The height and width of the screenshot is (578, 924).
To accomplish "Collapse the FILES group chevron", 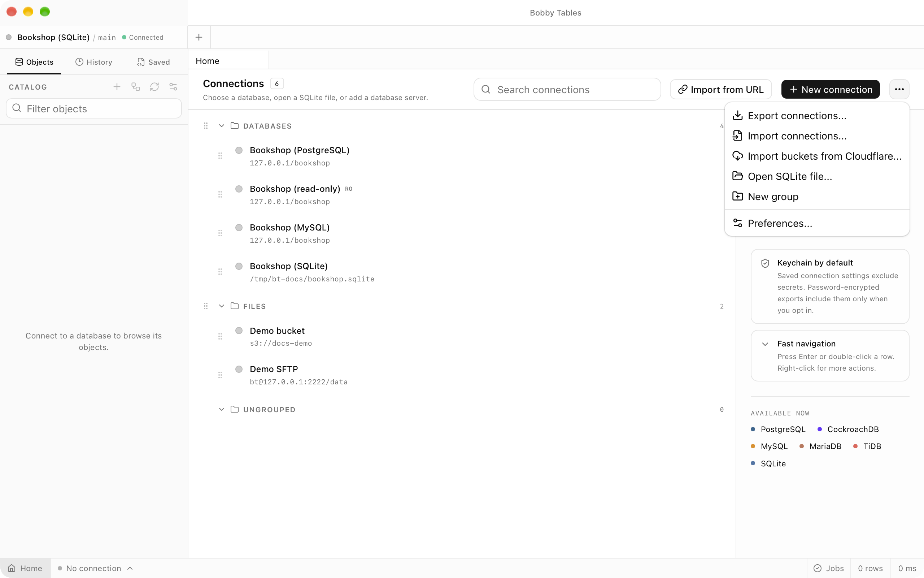I will (x=222, y=306).
